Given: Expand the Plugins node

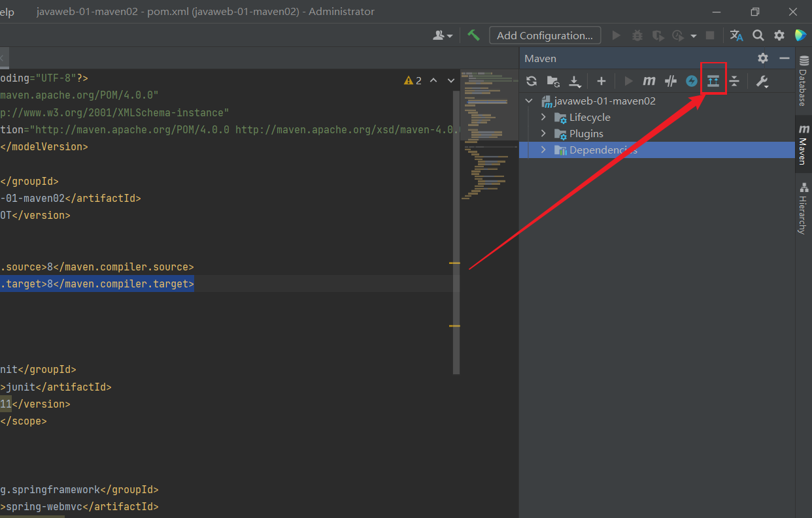Looking at the screenshot, I should pyautogui.click(x=543, y=134).
